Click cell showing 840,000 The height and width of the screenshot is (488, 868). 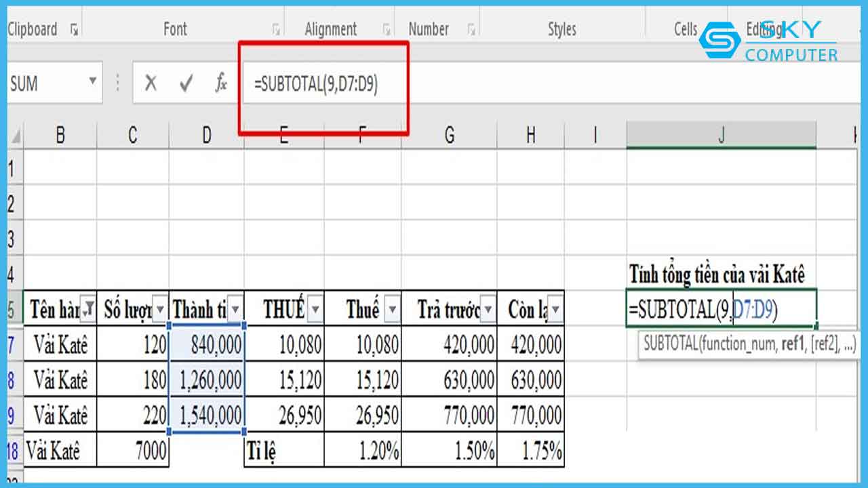(207, 344)
